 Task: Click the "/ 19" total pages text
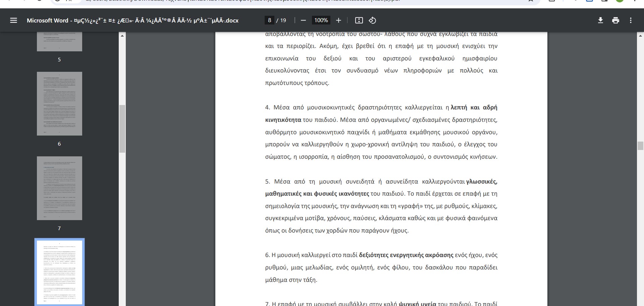coord(281,20)
